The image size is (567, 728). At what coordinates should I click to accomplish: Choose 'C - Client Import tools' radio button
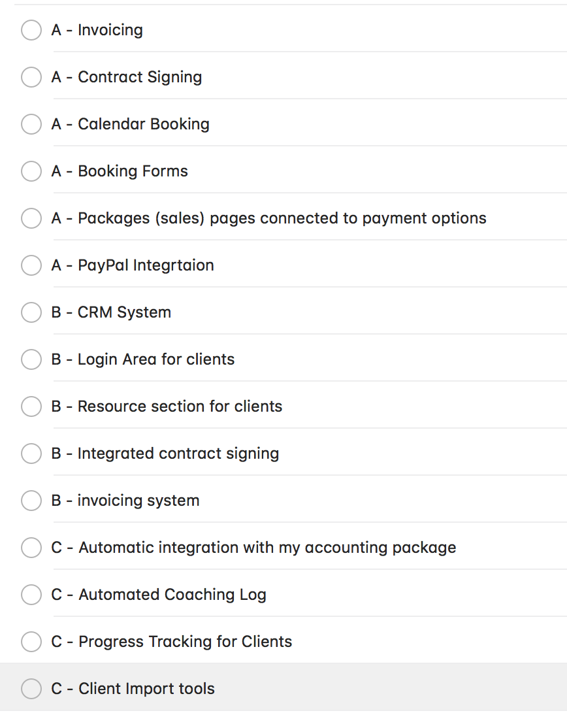pos(31,689)
